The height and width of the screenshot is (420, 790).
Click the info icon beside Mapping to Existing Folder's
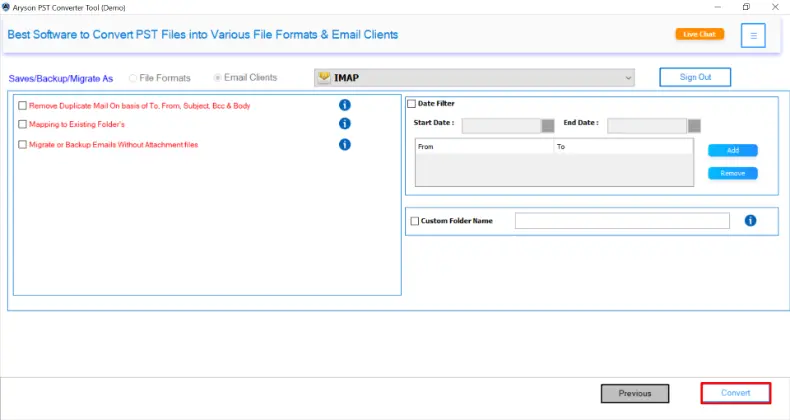pyautogui.click(x=345, y=123)
